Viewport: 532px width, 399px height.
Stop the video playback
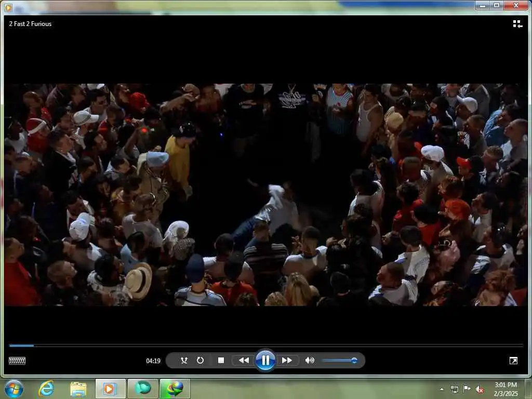pyautogui.click(x=221, y=361)
